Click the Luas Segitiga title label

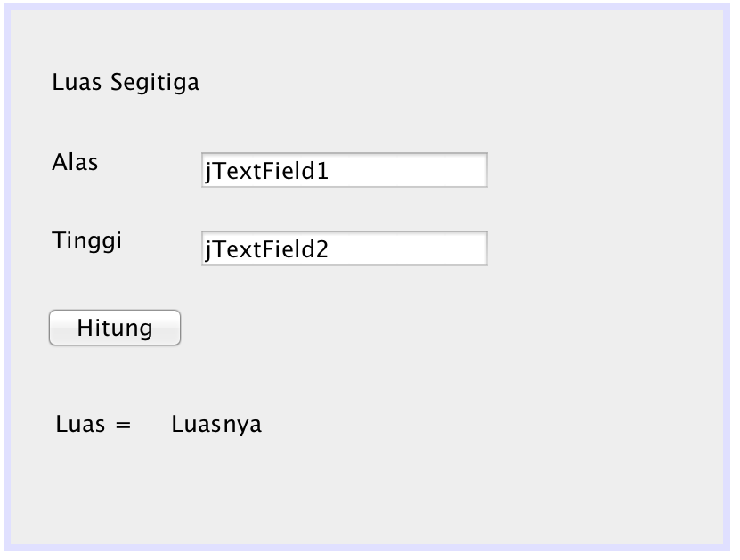[x=125, y=82]
